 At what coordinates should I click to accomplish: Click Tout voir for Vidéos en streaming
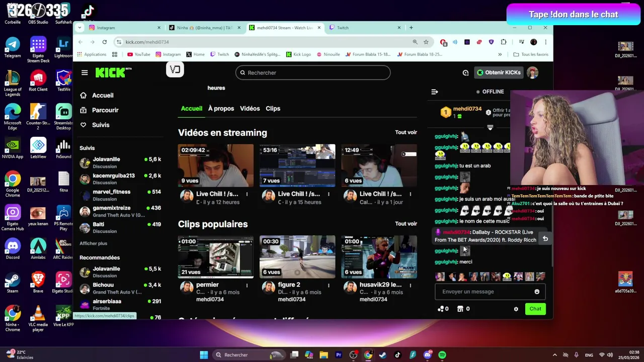[x=406, y=132]
